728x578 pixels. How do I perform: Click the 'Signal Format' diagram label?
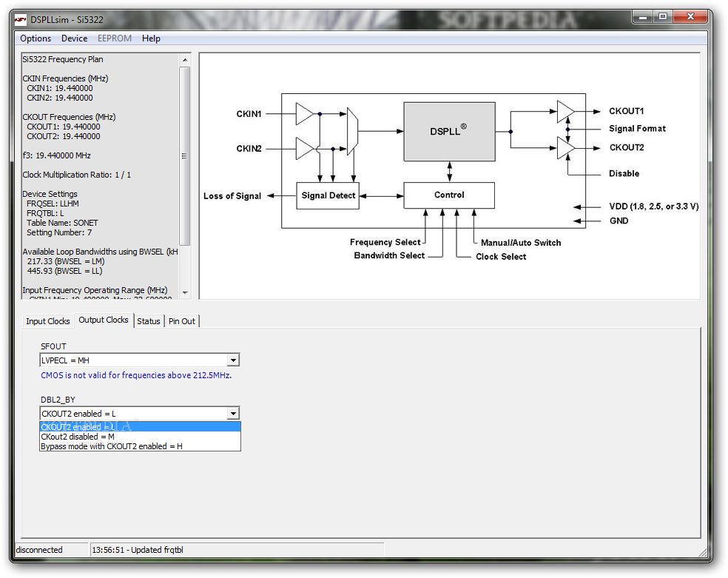(x=637, y=129)
